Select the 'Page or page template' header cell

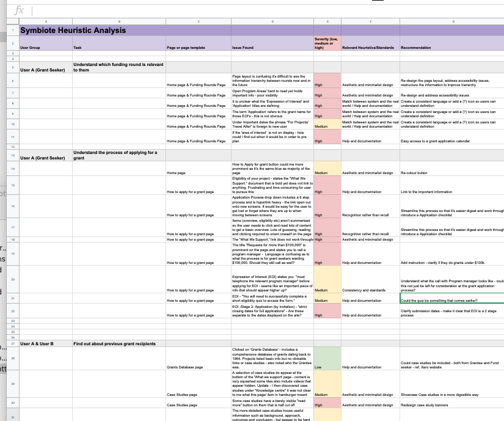(x=199, y=43)
